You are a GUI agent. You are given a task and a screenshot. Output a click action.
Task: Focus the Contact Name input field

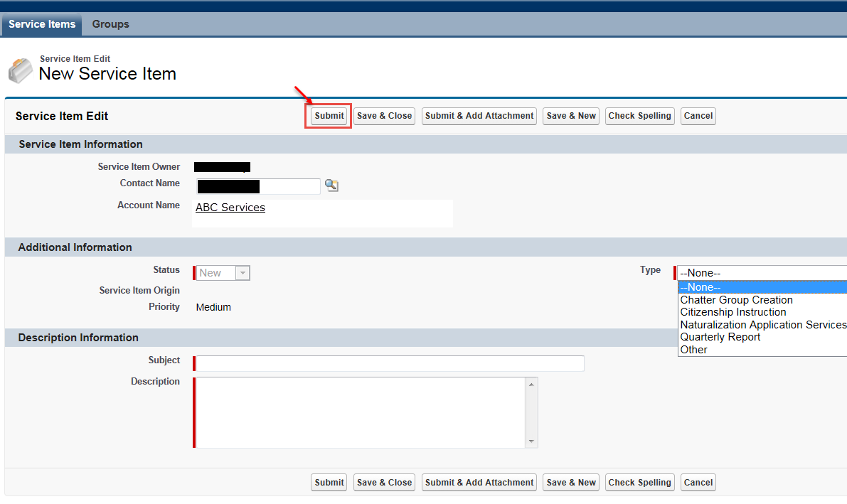(x=258, y=186)
